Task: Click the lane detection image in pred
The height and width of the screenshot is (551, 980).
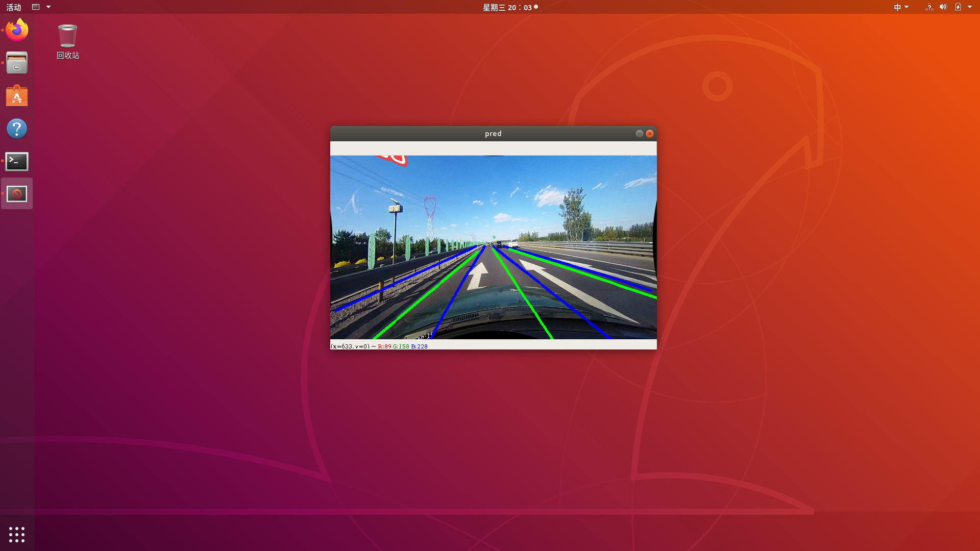Action: tap(494, 247)
